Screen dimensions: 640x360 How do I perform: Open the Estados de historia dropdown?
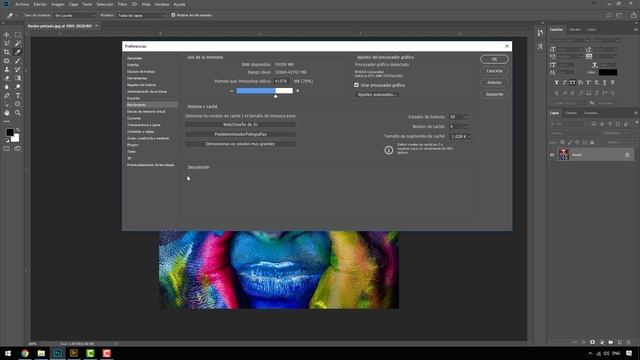tap(458, 117)
